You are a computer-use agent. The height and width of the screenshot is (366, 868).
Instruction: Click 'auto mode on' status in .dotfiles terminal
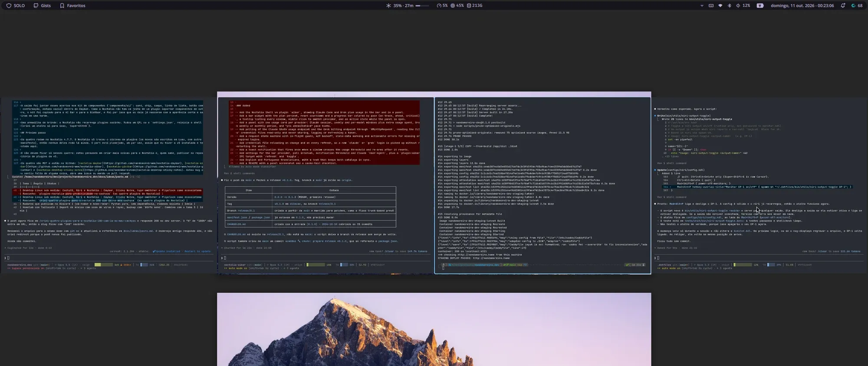coord(670,268)
